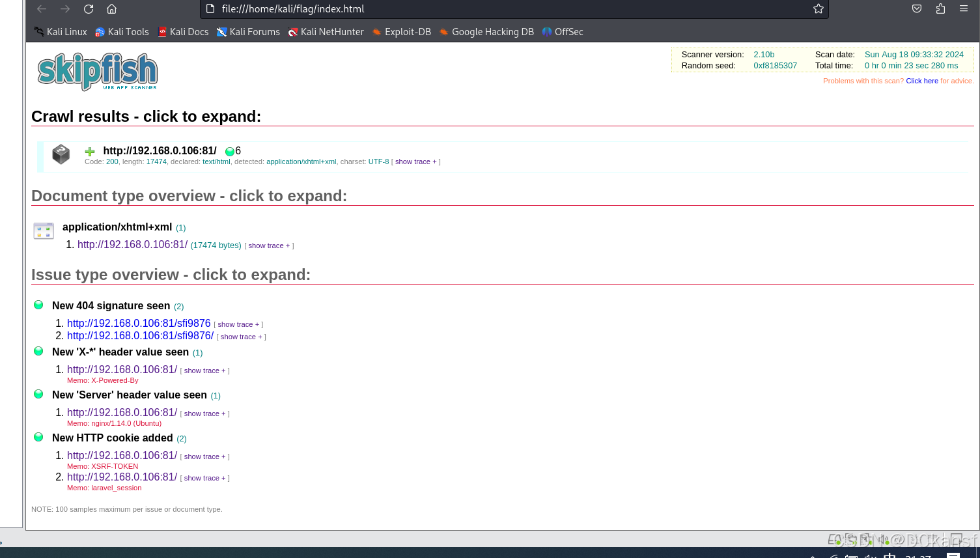Click the total time 23 sec value
Image resolution: width=980 pixels, height=558 pixels.
(911, 66)
